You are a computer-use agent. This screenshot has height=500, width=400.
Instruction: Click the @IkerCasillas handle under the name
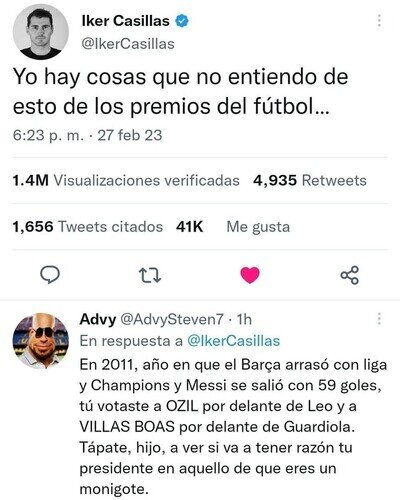click(x=128, y=44)
